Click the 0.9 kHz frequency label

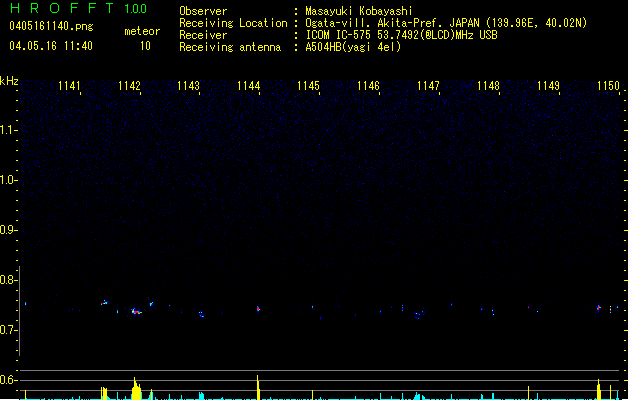click(x=8, y=230)
